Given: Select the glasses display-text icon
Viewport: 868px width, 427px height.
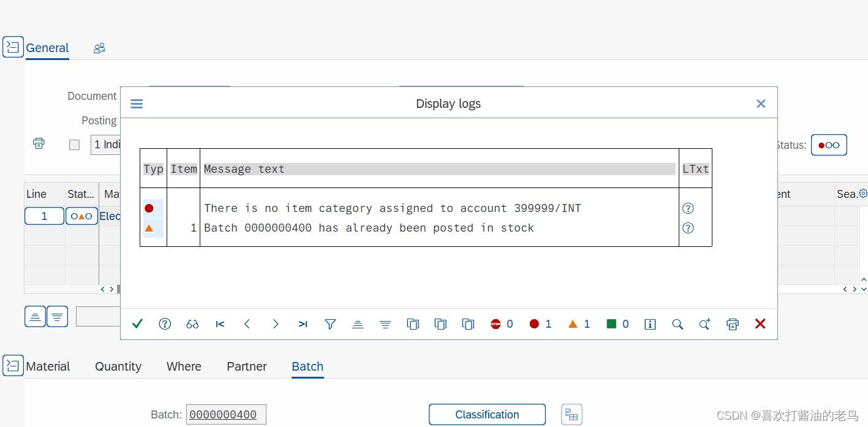Looking at the screenshot, I should pos(192,323).
